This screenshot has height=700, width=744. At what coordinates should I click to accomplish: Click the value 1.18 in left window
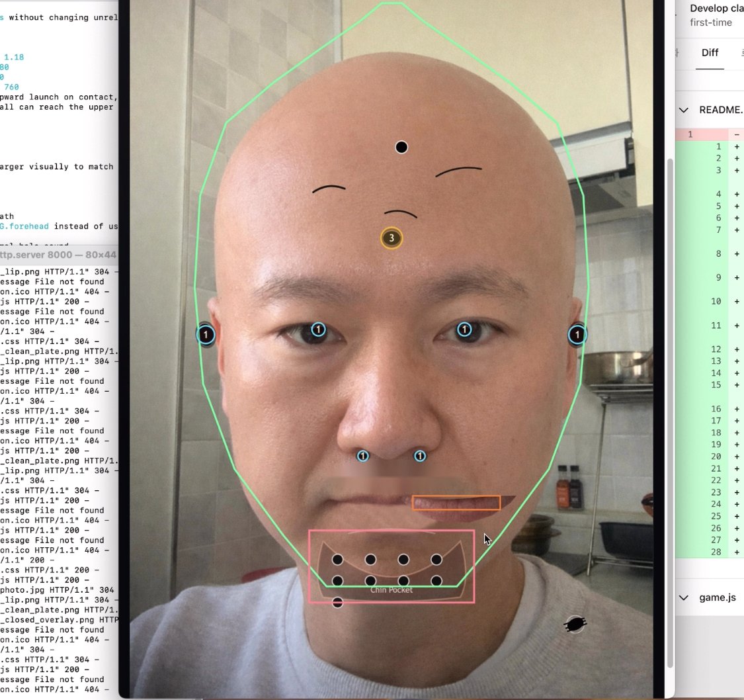click(x=14, y=58)
